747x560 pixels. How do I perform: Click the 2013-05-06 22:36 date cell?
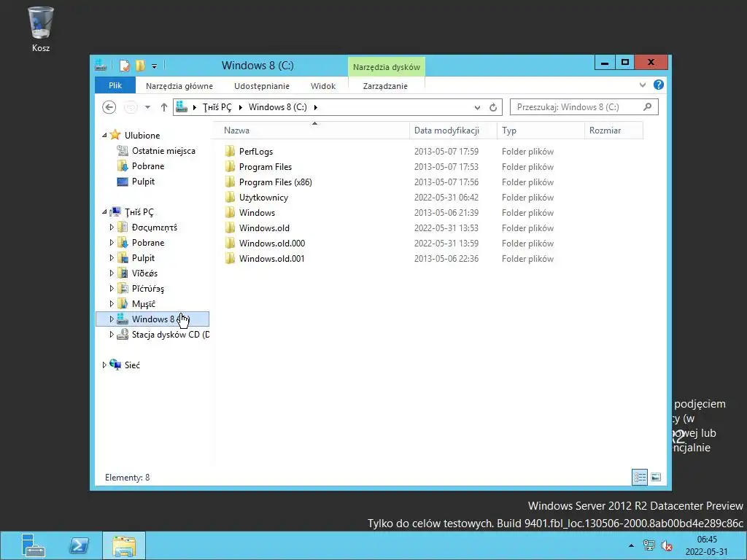(x=446, y=259)
